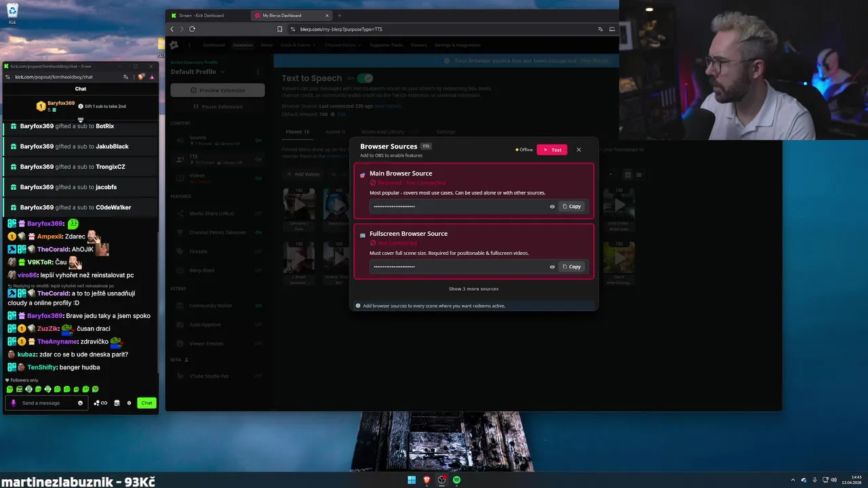The image size is (868, 488).
Task: Click username kubaz in chat
Action: [26, 354]
